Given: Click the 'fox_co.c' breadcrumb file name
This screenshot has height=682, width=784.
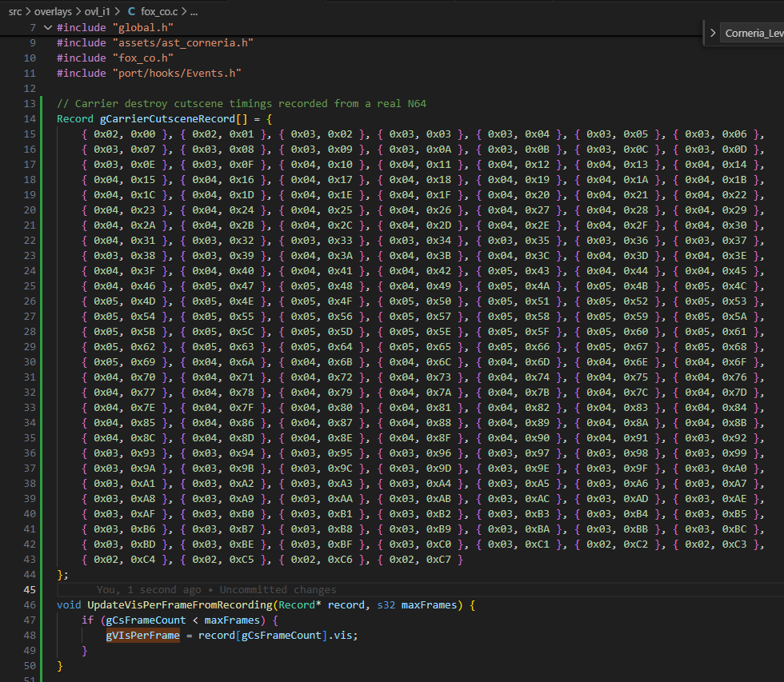Looking at the screenshot, I should pos(159,11).
